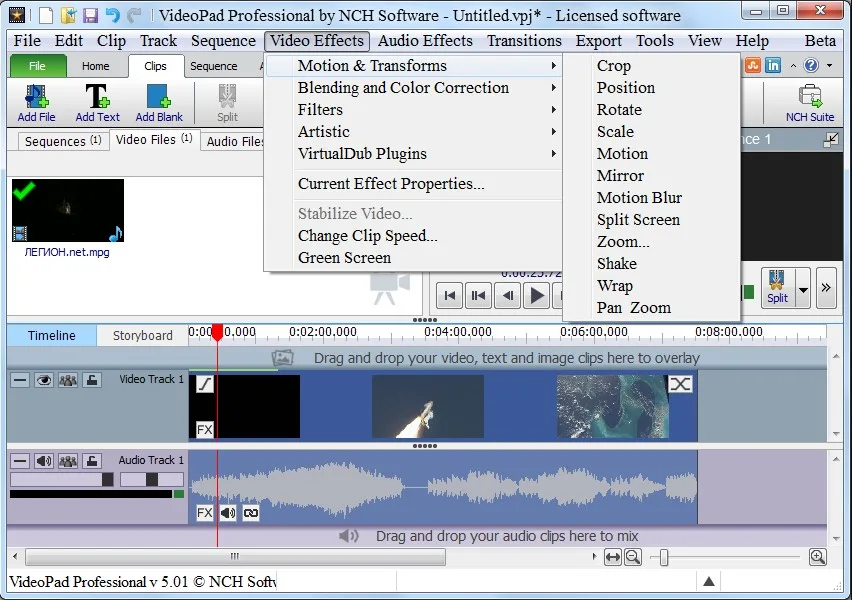Click the transition cross icon on last video clip
Screen dimensions: 852x600
[x=680, y=384]
